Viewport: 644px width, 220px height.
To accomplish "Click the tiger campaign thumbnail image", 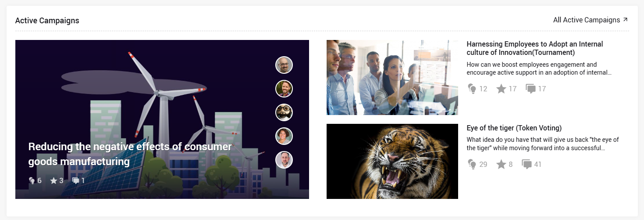I will point(392,161).
